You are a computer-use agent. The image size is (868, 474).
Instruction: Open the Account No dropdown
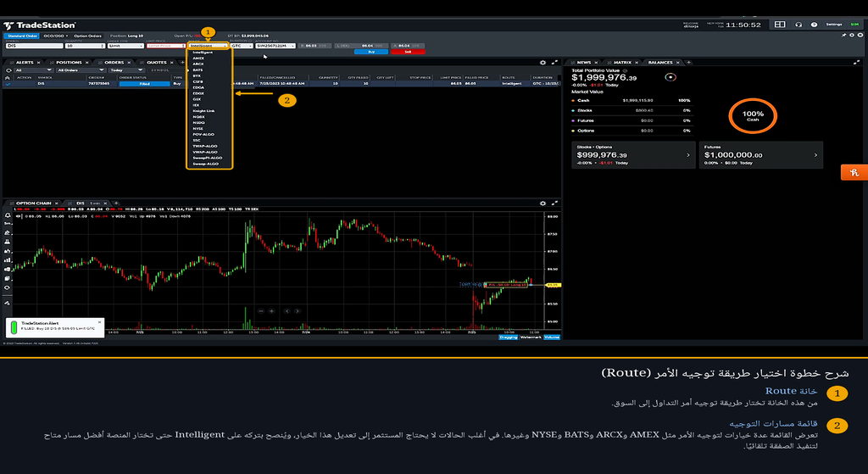[275, 46]
